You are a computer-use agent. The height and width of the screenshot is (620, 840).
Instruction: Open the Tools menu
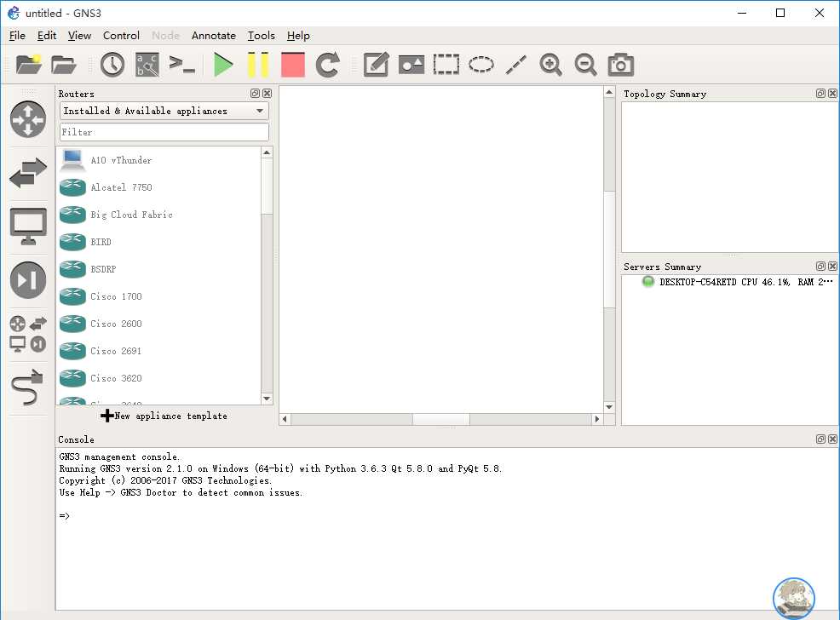coord(261,35)
